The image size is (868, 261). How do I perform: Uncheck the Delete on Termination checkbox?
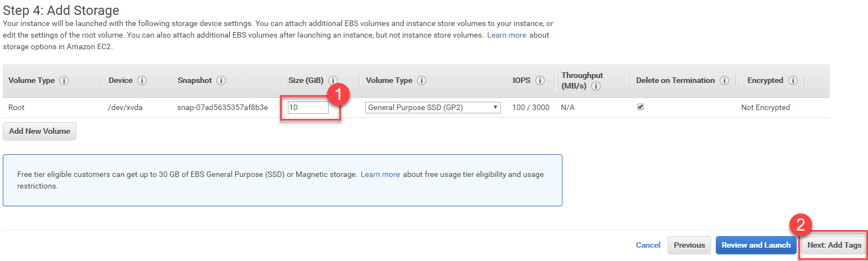pos(640,107)
